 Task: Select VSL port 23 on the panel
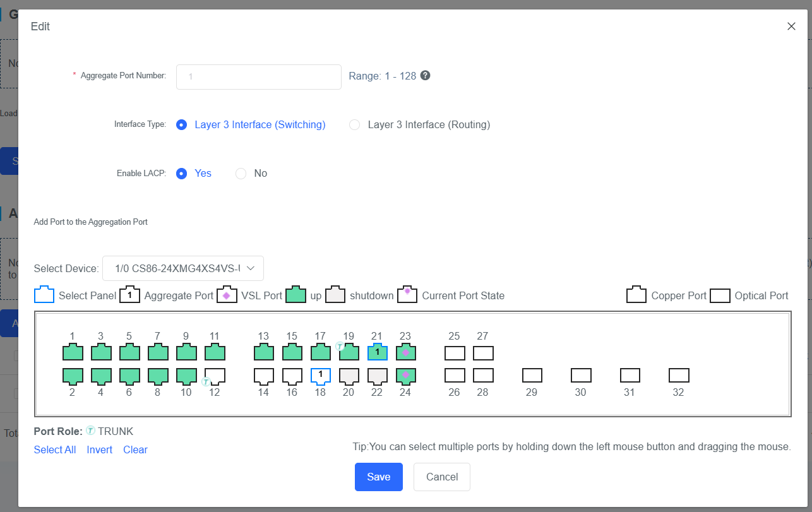(405, 352)
